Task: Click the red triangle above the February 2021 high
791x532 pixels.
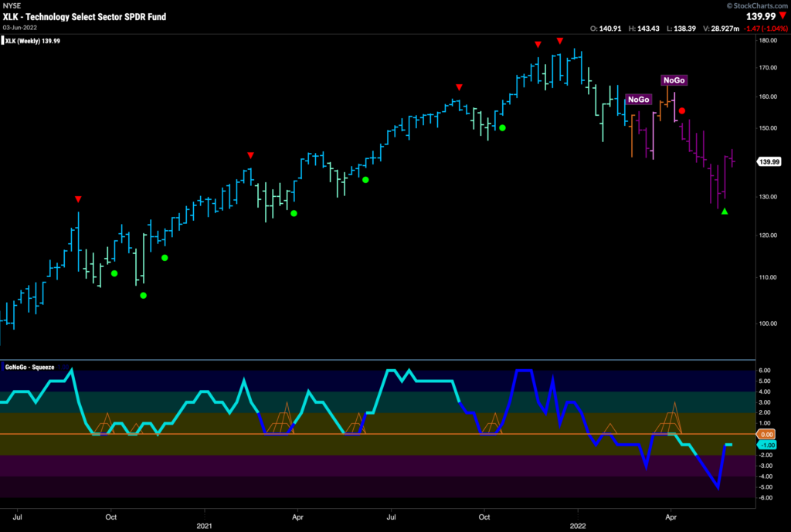Action: [251, 155]
